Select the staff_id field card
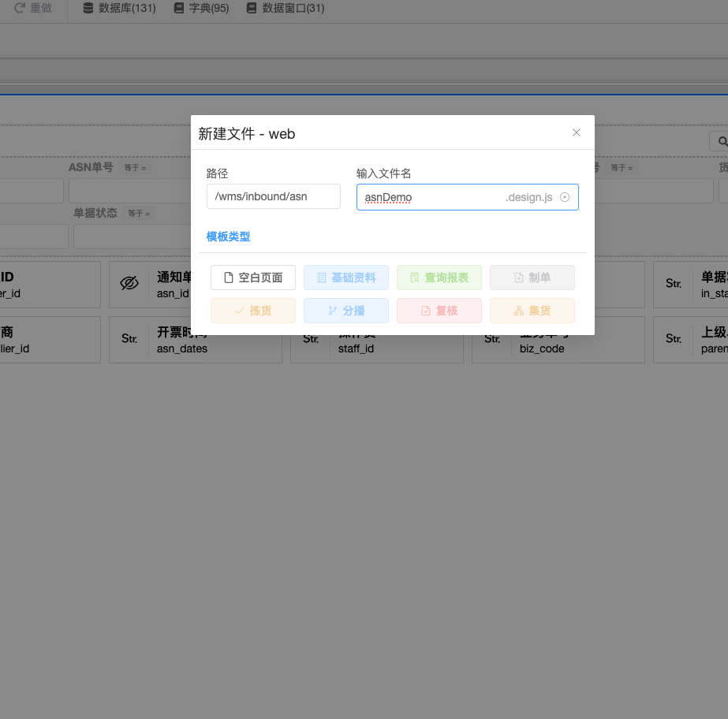The width and height of the screenshot is (728, 719). tap(377, 348)
